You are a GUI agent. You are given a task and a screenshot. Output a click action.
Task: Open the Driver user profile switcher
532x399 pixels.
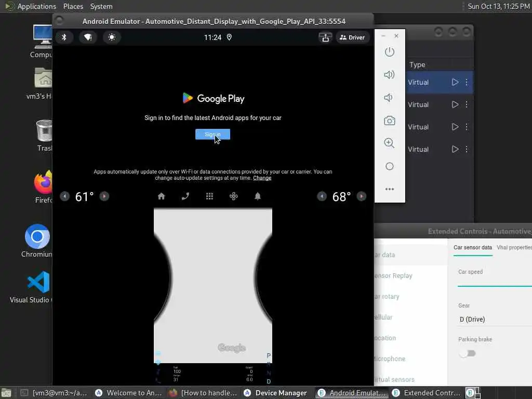coord(352,37)
